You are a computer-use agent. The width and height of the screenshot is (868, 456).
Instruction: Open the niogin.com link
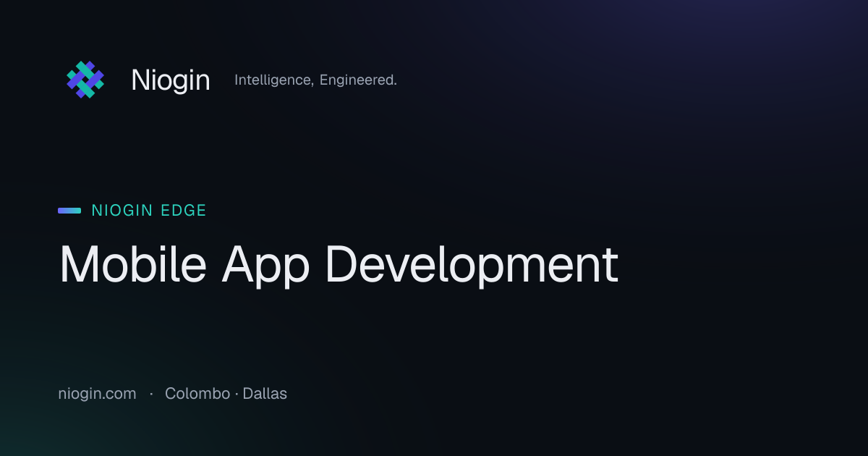pos(97,394)
